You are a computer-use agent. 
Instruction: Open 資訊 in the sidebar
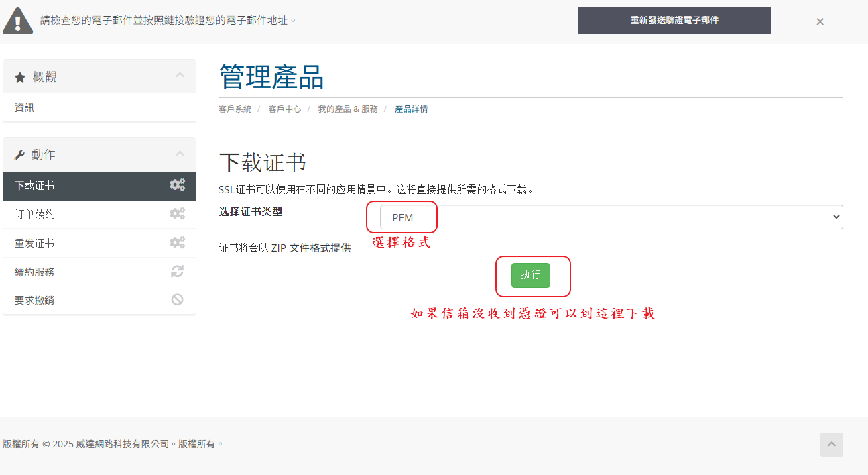pos(25,107)
